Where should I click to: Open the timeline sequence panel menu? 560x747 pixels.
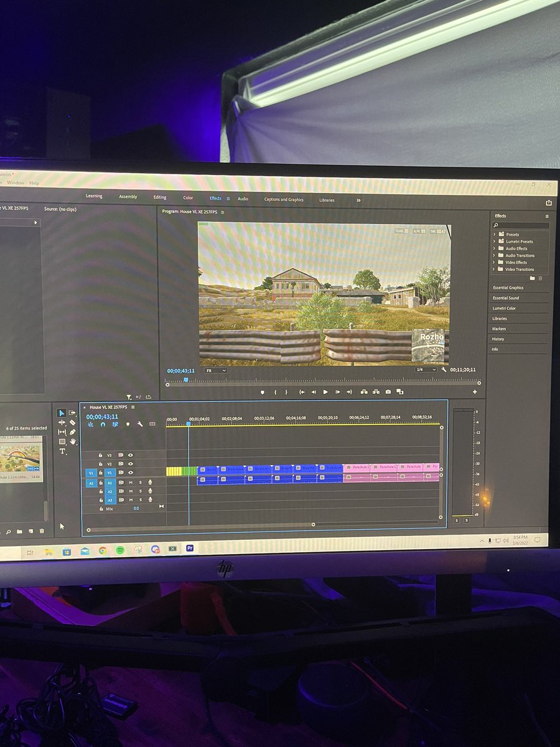pyautogui.click(x=133, y=407)
